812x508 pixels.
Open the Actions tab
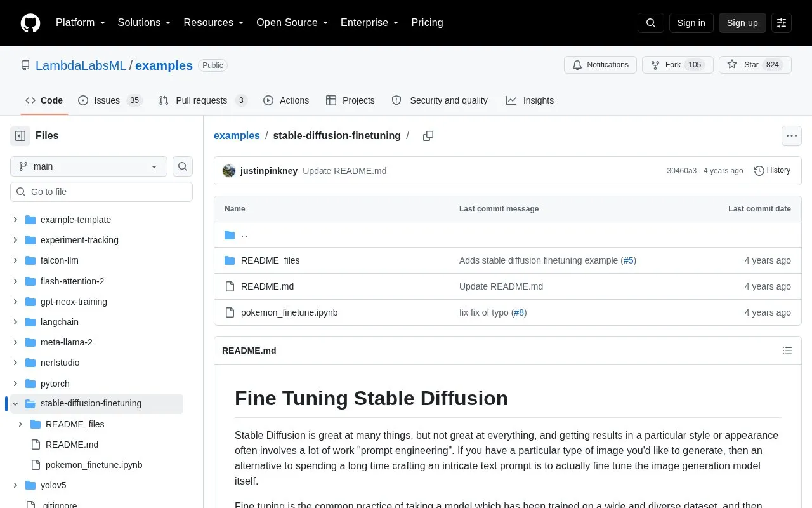pos(286,100)
